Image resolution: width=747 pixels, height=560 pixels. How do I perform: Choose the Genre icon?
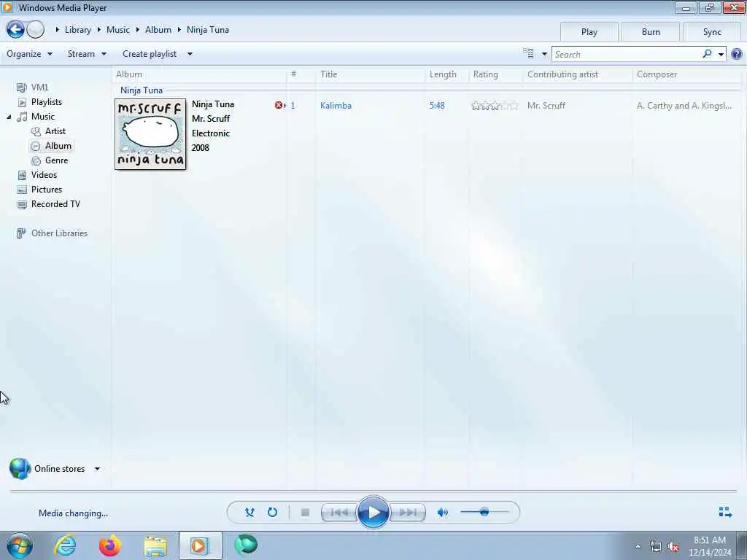pyautogui.click(x=36, y=160)
